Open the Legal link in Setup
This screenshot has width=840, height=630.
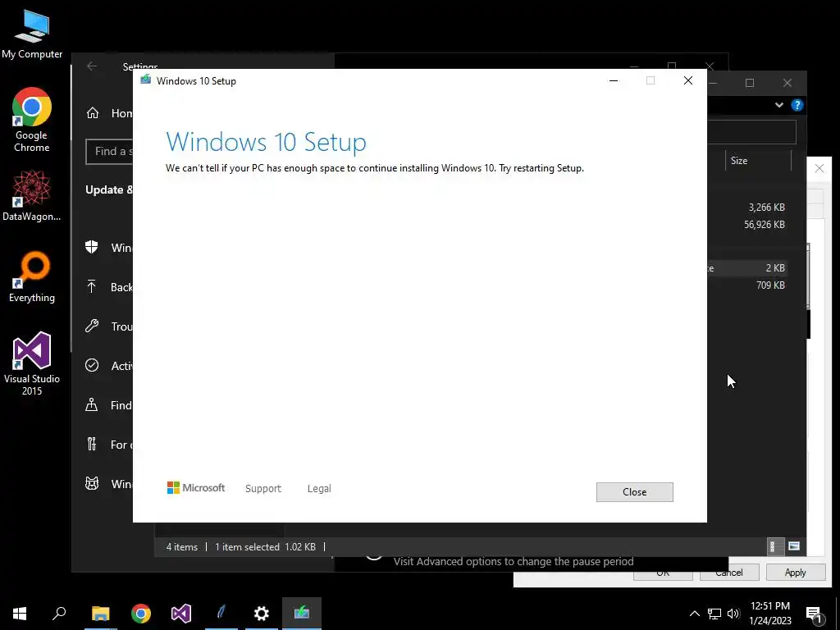[319, 488]
